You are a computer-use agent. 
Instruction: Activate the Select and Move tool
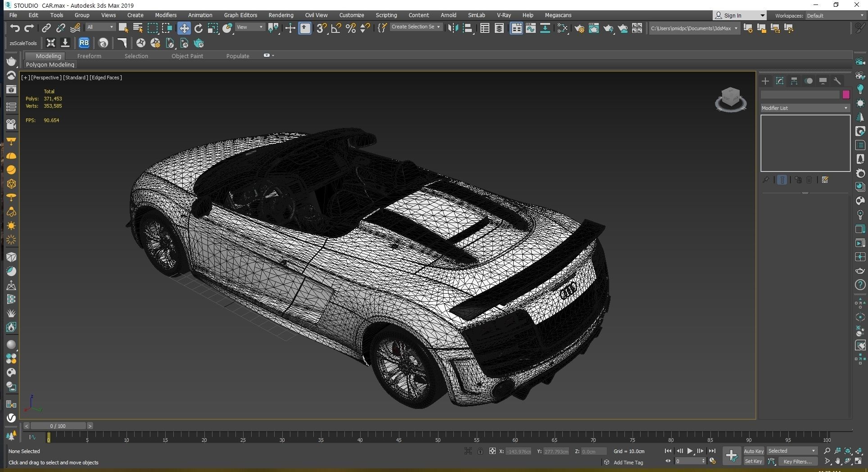(184, 28)
